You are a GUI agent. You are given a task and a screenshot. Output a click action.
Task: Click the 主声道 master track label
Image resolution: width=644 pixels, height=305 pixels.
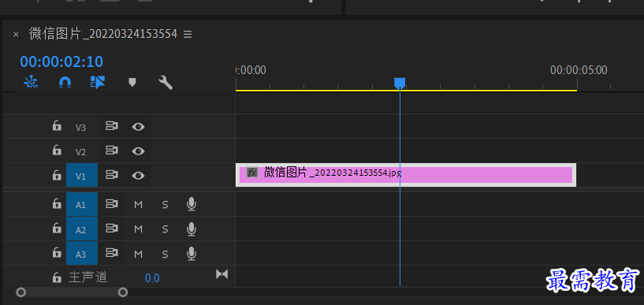click(x=88, y=277)
